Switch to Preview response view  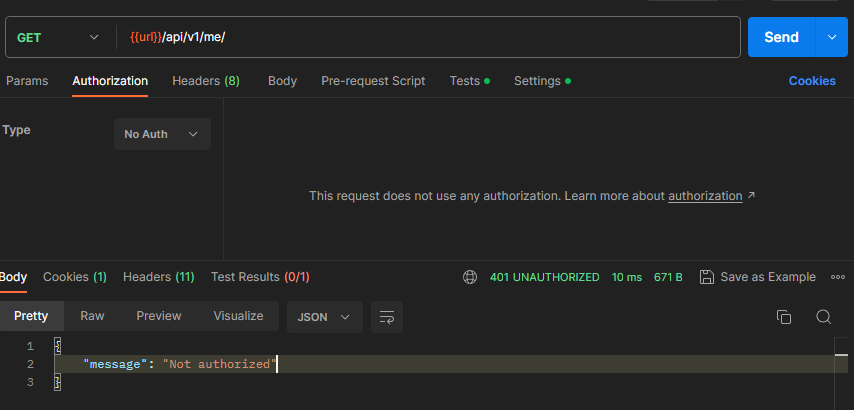click(159, 316)
